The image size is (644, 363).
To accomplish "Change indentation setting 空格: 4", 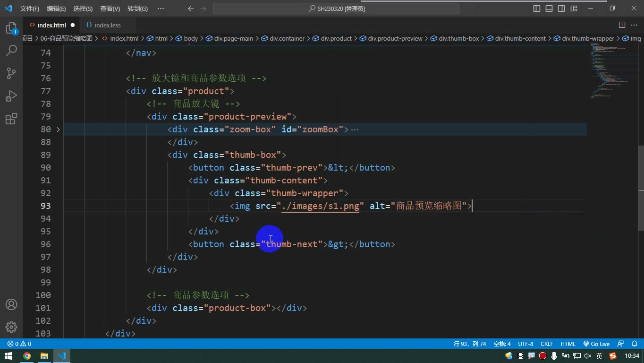I will click(502, 344).
